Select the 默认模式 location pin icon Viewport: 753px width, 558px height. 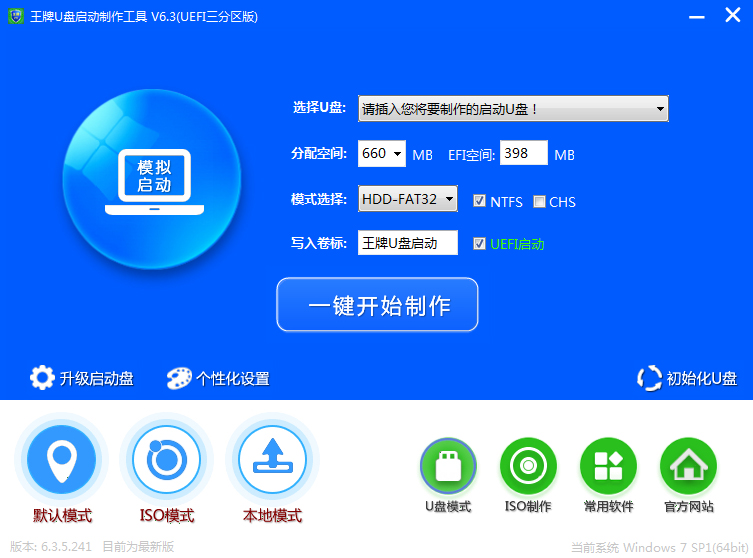62,460
